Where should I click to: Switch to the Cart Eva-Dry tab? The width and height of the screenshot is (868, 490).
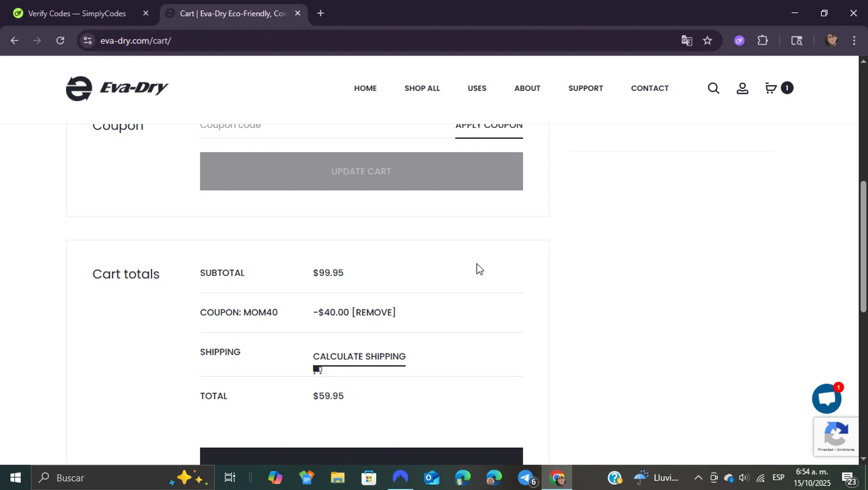(x=233, y=13)
